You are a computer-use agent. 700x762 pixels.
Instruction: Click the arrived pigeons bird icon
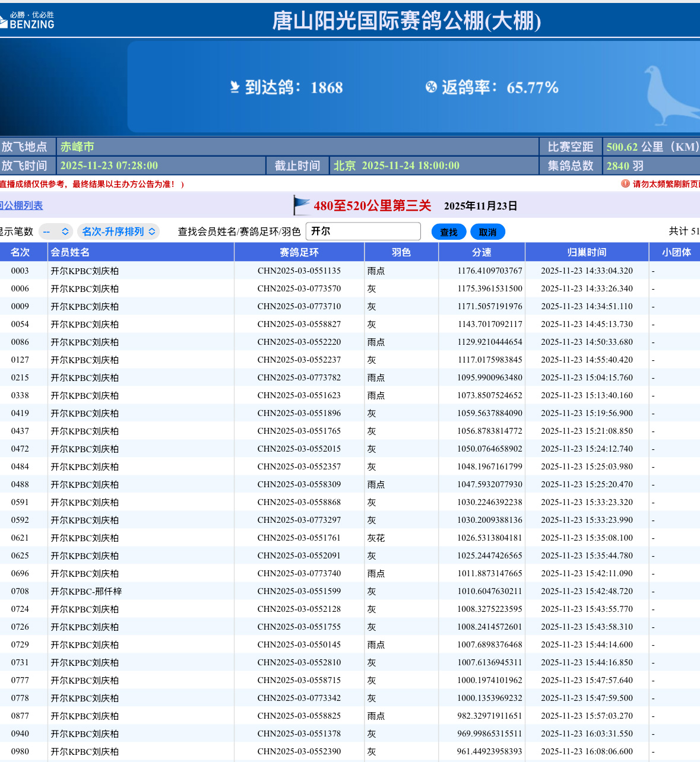point(235,87)
